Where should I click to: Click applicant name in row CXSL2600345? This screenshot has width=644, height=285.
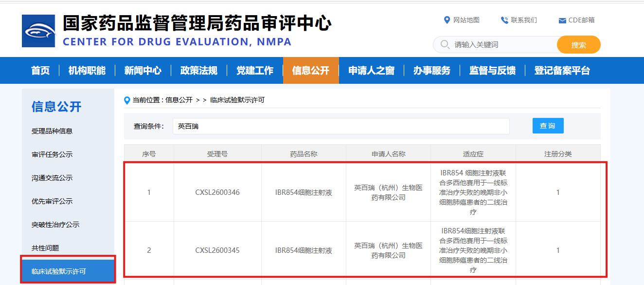388,250
